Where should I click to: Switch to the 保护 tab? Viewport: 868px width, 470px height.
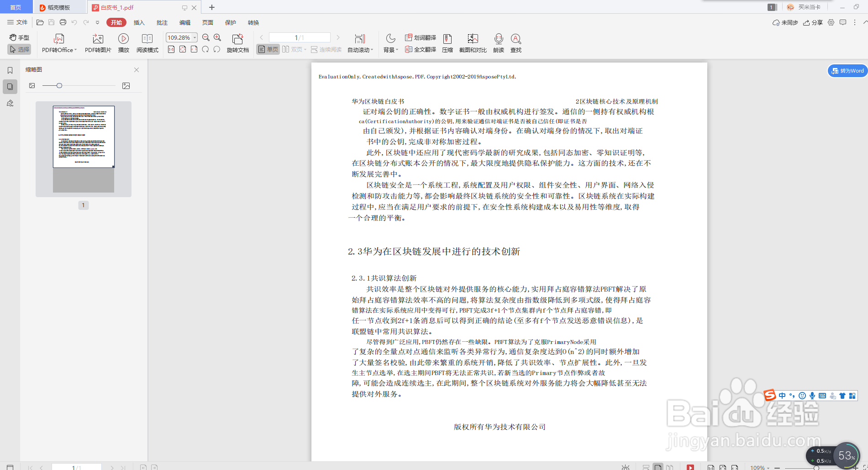230,22
